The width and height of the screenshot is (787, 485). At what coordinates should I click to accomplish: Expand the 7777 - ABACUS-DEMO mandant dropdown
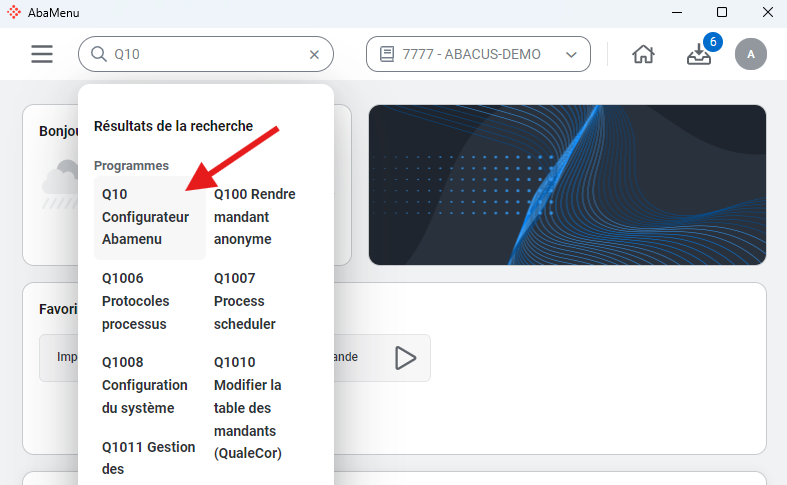(x=571, y=55)
